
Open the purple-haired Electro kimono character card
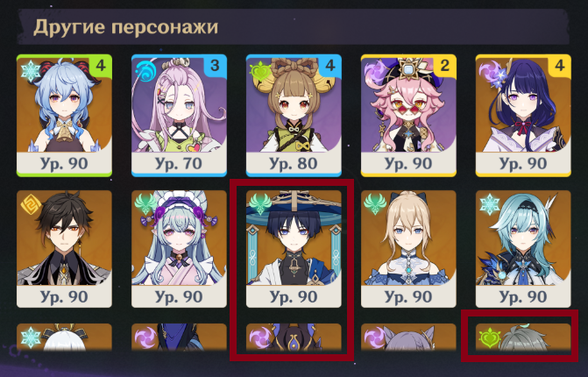click(523, 115)
